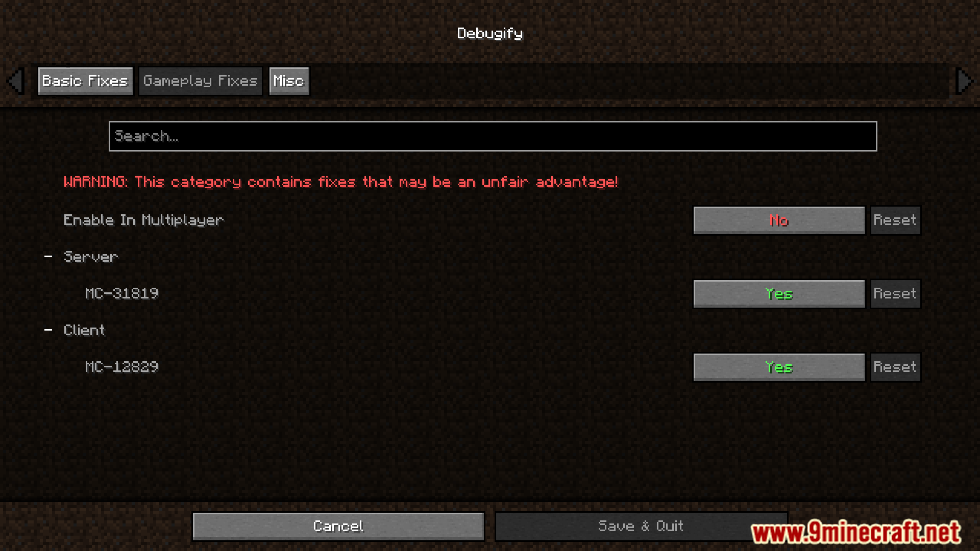Screen dimensions: 980x551
Task: Click Reset button for MC-12829
Action: 895,366
